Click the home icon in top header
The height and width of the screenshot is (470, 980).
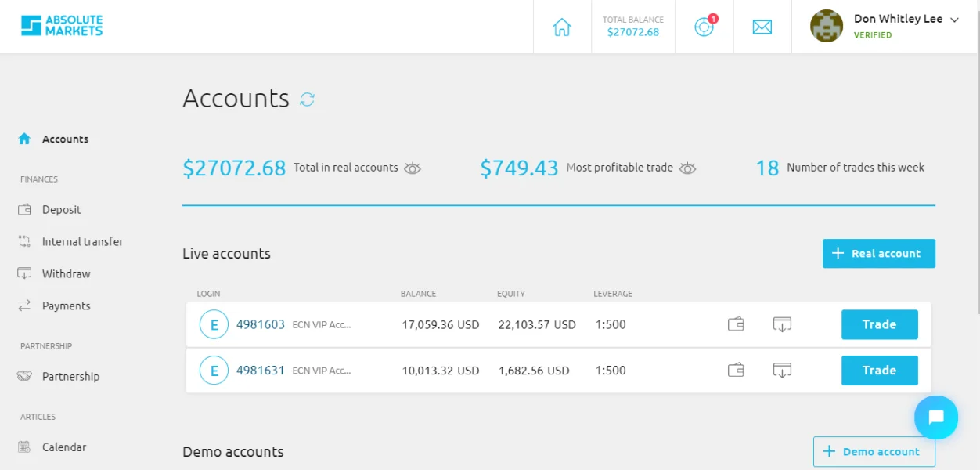point(562,27)
